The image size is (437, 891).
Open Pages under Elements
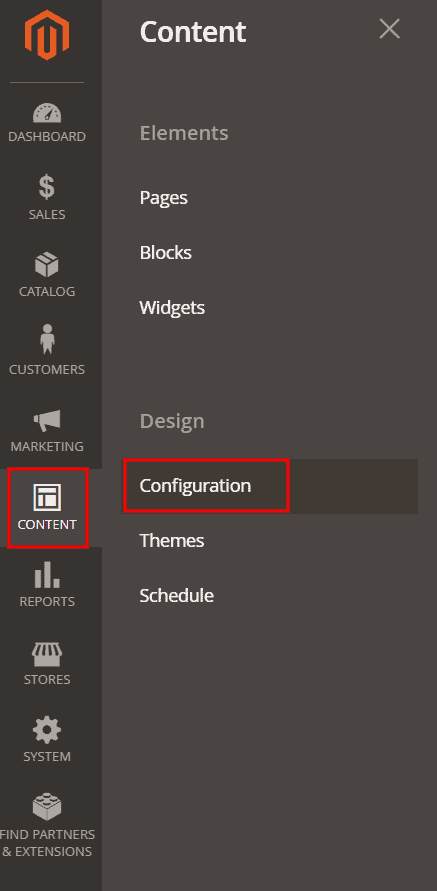coord(164,198)
